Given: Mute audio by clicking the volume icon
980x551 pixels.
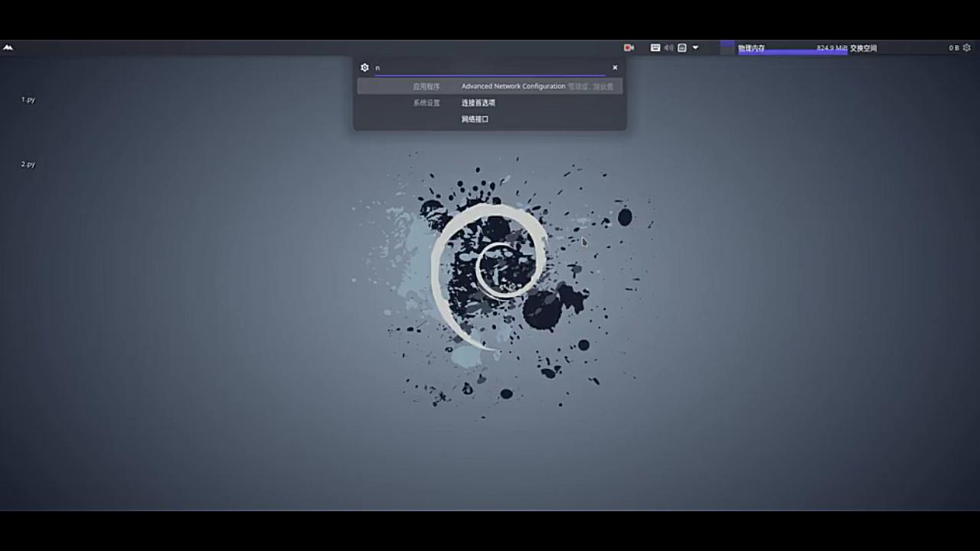Looking at the screenshot, I should (668, 47).
